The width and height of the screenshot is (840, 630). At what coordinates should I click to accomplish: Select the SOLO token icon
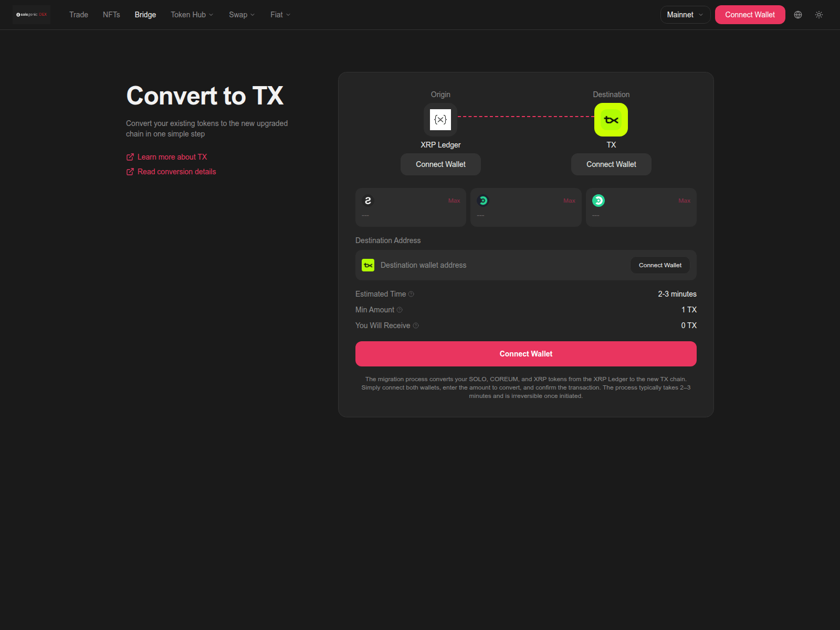tap(368, 201)
